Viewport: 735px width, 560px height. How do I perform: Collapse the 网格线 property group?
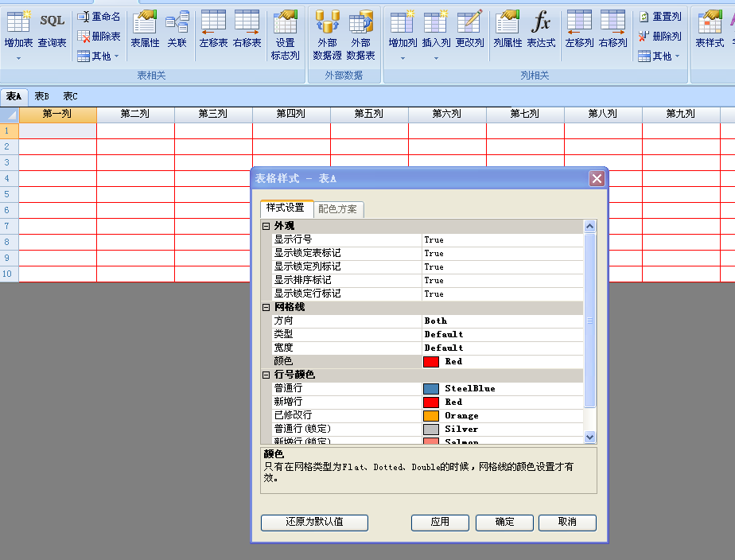tap(266, 307)
